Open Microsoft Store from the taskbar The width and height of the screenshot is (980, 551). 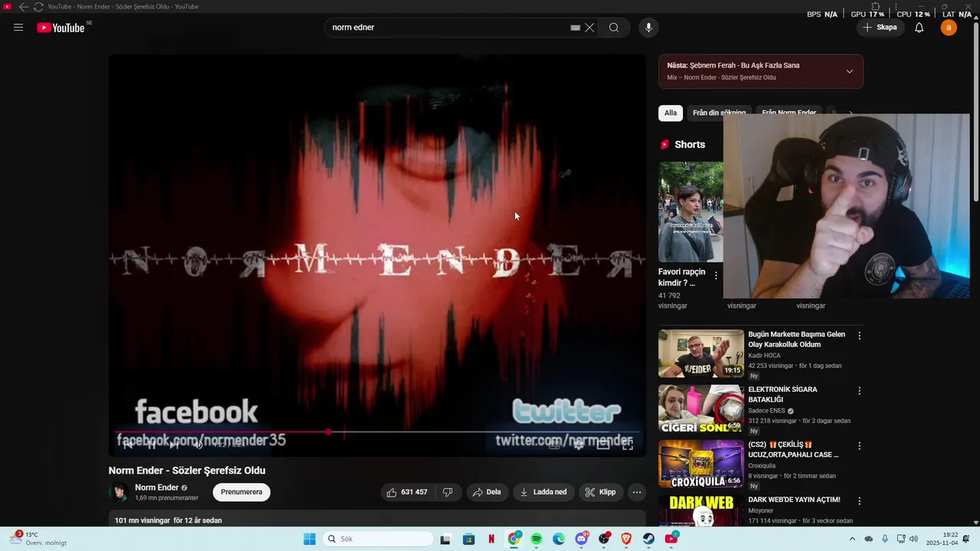(x=469, y=539)
